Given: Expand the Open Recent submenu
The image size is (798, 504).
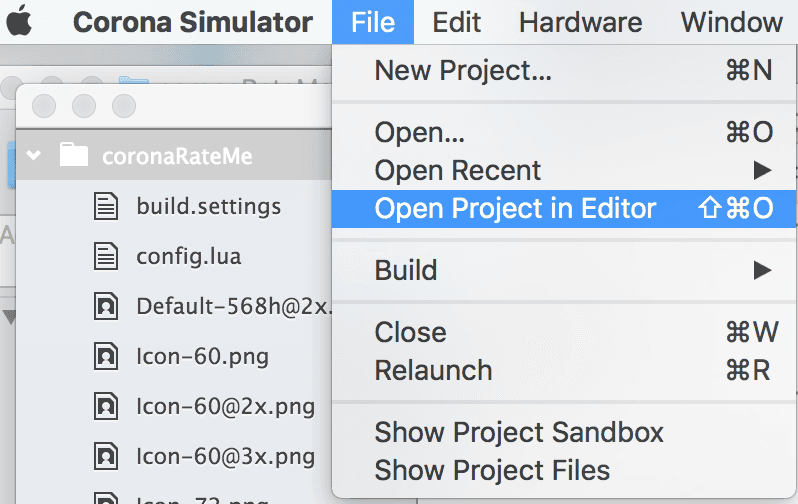Looking at the screenshot, I should tap(762, 170).
